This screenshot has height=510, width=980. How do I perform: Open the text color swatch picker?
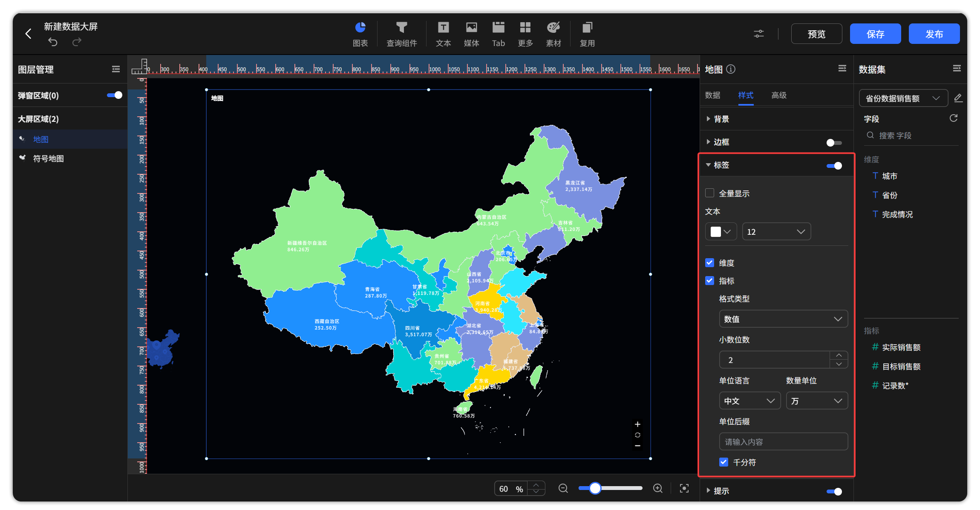721,231
